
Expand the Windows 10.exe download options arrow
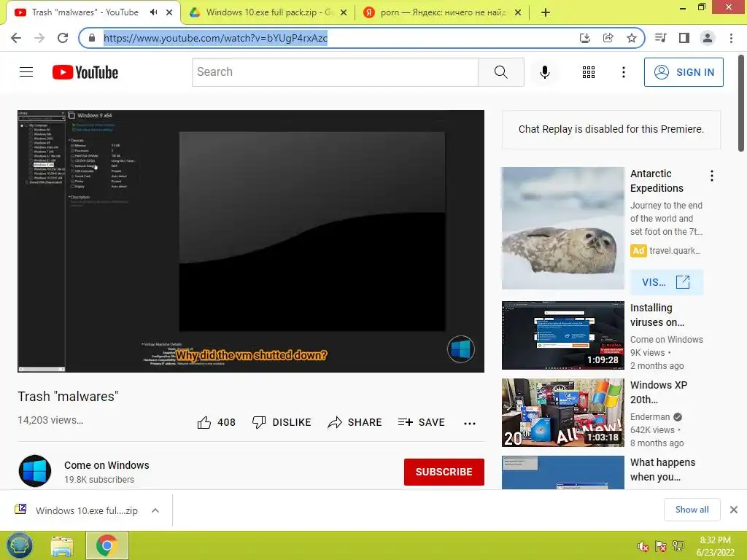coord(155,510)
